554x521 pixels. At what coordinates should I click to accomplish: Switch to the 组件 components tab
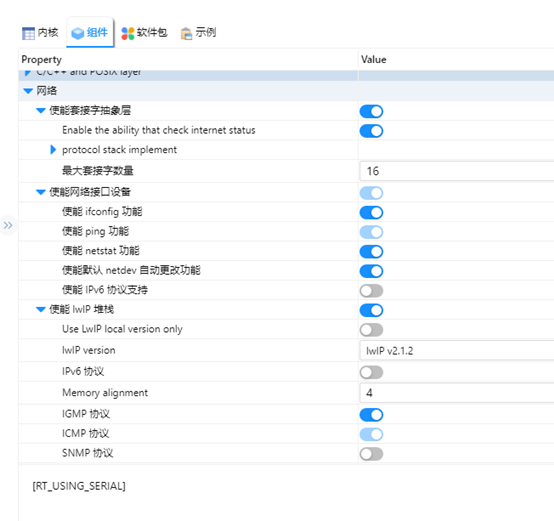tap(90, 33)
